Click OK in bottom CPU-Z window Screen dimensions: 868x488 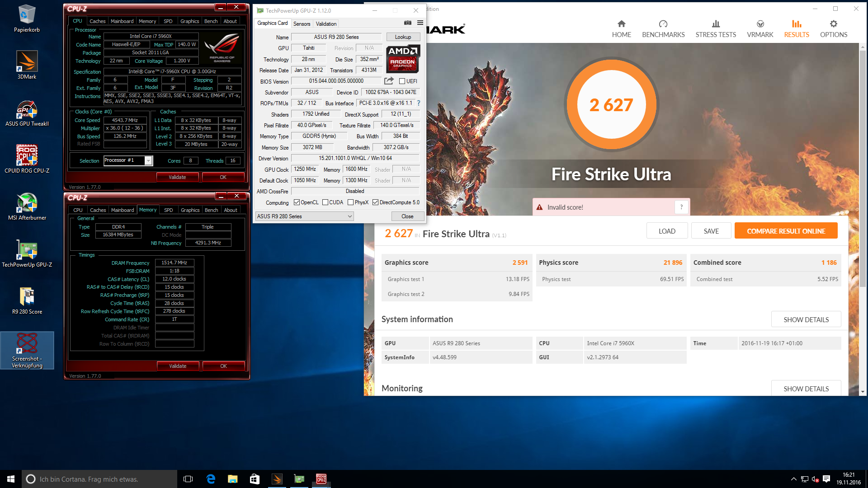point(223,366)
